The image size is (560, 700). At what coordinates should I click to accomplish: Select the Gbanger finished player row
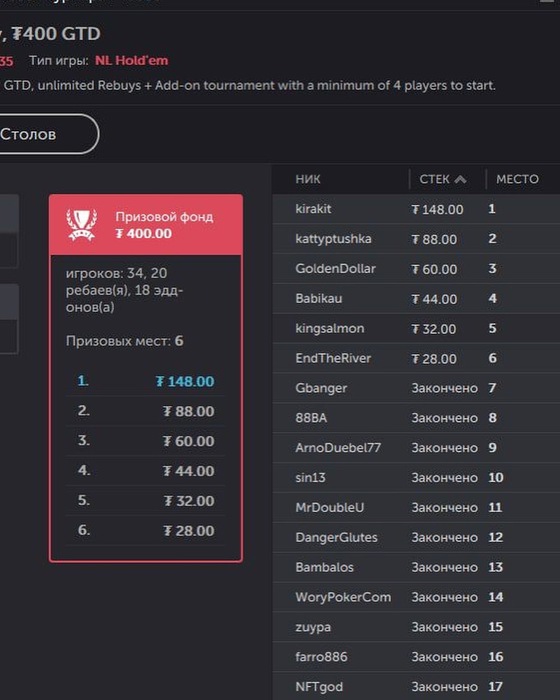coord(416,388)
